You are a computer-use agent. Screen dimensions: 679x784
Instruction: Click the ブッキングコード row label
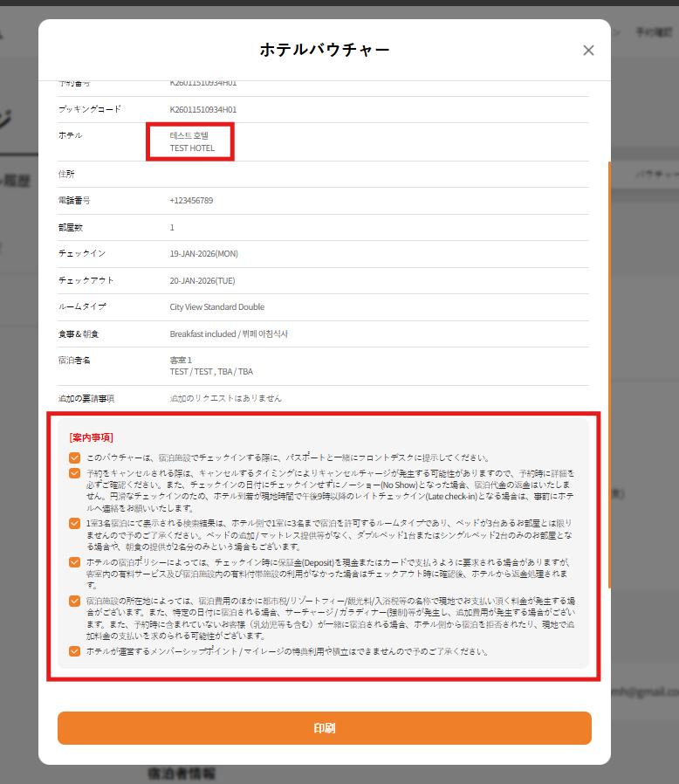click(90, 109)
